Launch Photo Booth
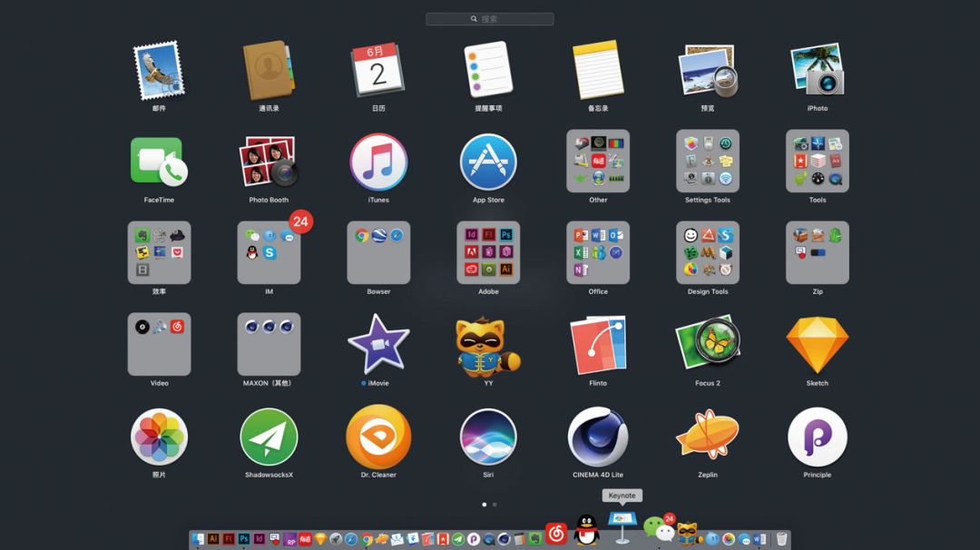 (269, 162)
